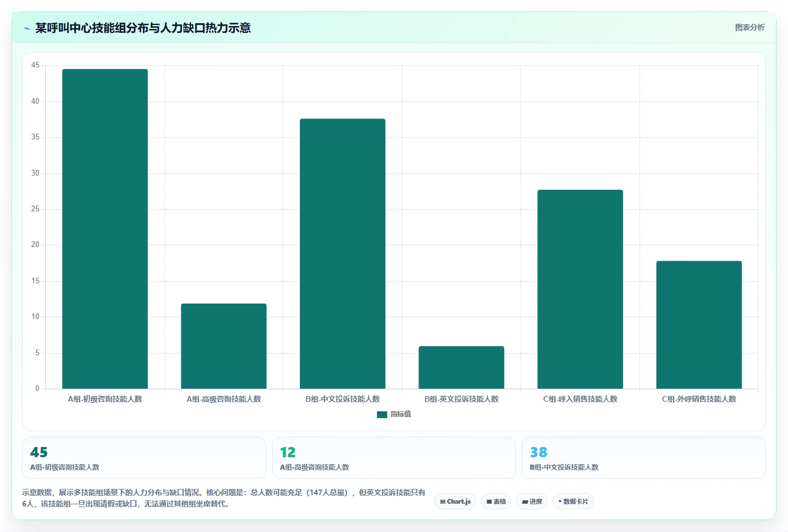788x532 pixels.
Task: Click x-axis label B组-英文投诉技能人数
Action: click(x=461, y=399)
